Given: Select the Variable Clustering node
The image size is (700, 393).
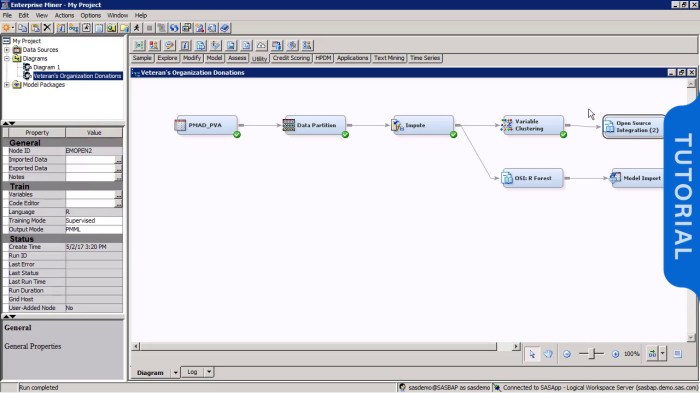Looking at the screenshot, I should tap(532, 125).
